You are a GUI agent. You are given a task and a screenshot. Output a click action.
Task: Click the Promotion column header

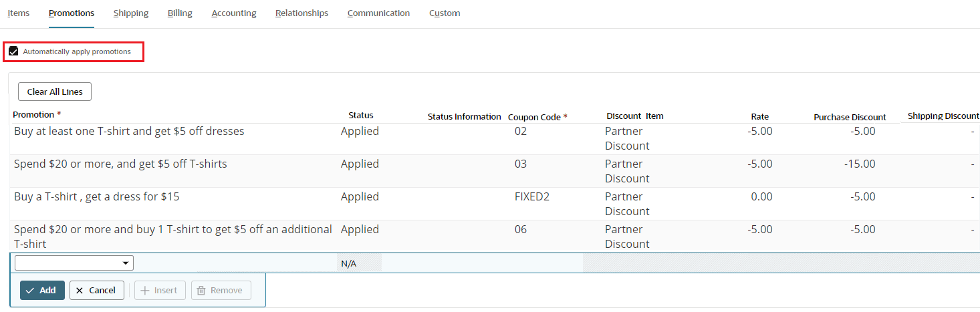37,115
